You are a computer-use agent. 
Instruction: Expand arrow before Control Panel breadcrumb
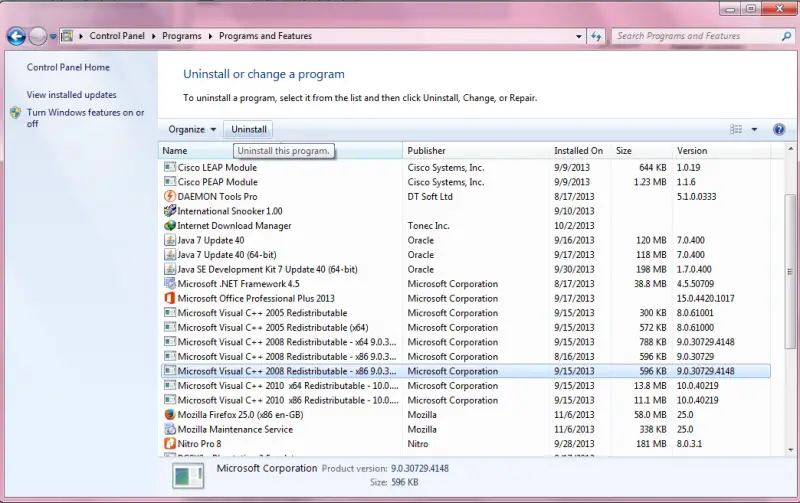81,36
